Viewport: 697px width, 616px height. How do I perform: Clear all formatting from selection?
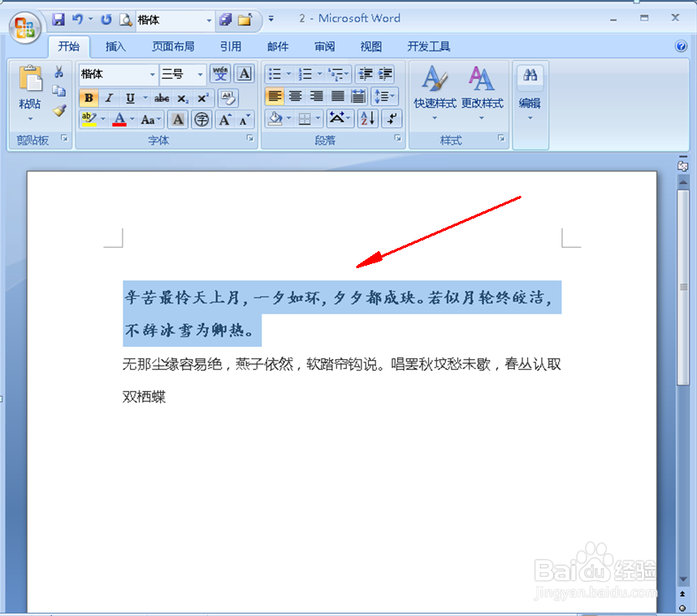tap(229, 98)
